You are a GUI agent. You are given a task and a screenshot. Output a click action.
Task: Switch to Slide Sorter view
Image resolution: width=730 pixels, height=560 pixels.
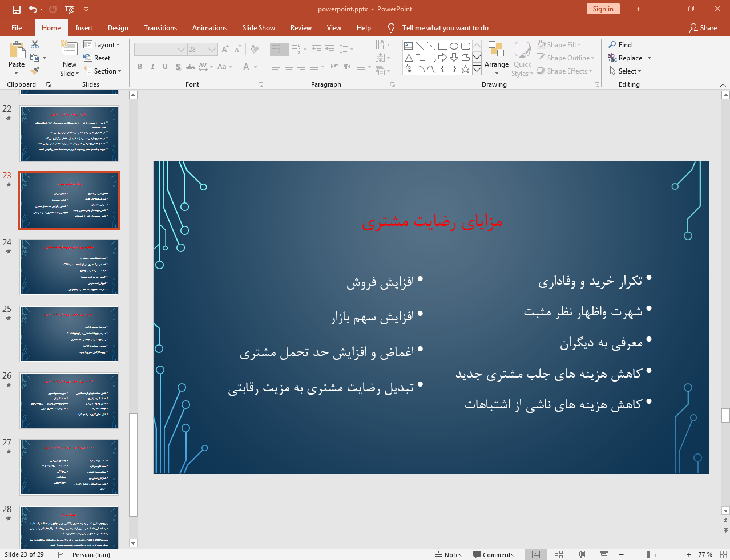pos(559,554)
